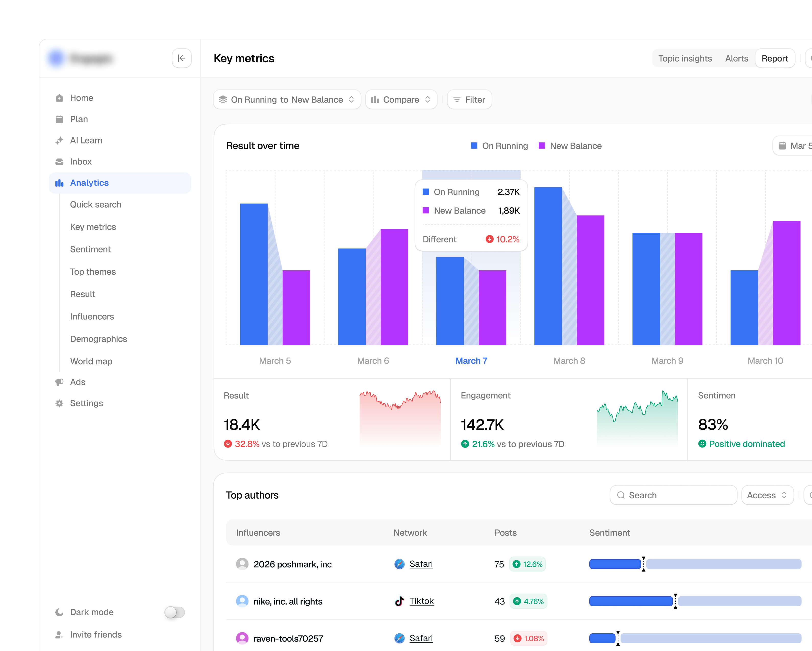Screen dimensions: 812x651
Task: Collapse the sidebar with the arrow icon
Action: [182, 58]
